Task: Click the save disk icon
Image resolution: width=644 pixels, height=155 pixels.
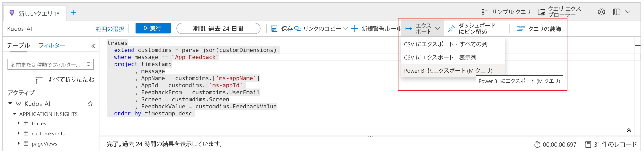Action: point(274,29)
